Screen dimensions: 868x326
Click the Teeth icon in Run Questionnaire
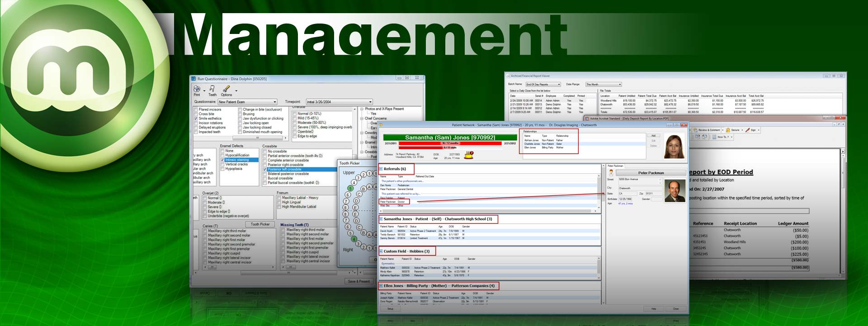pos(212,89)
